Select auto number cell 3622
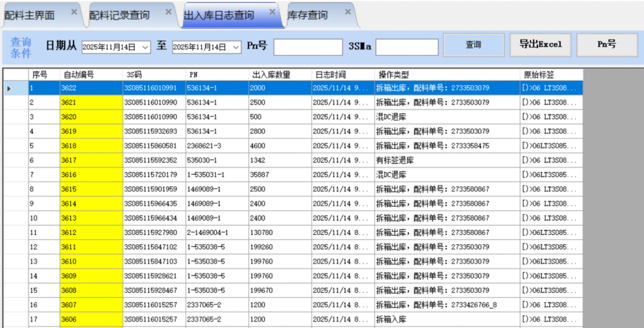 [92, 87]
